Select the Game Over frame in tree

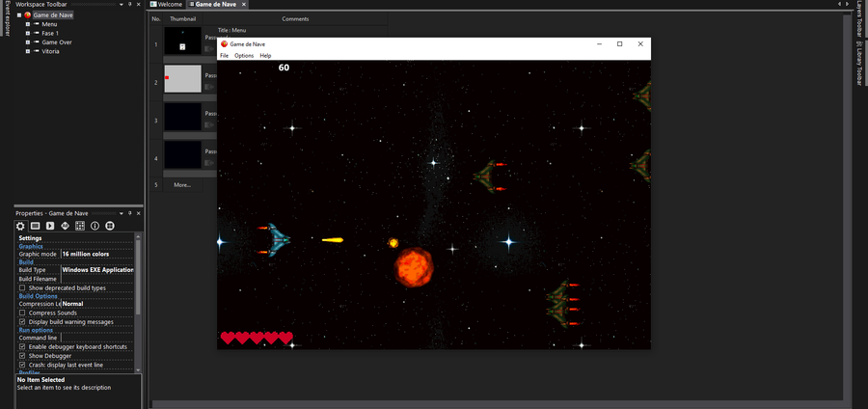[x=57, y=42]
